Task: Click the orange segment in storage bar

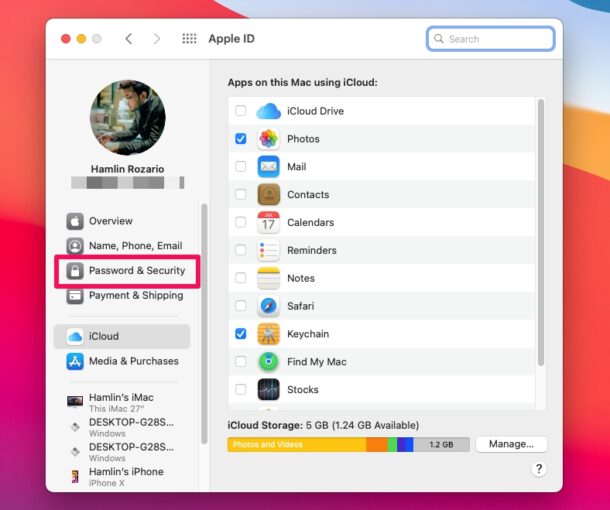Action: (x=377, y=445)
